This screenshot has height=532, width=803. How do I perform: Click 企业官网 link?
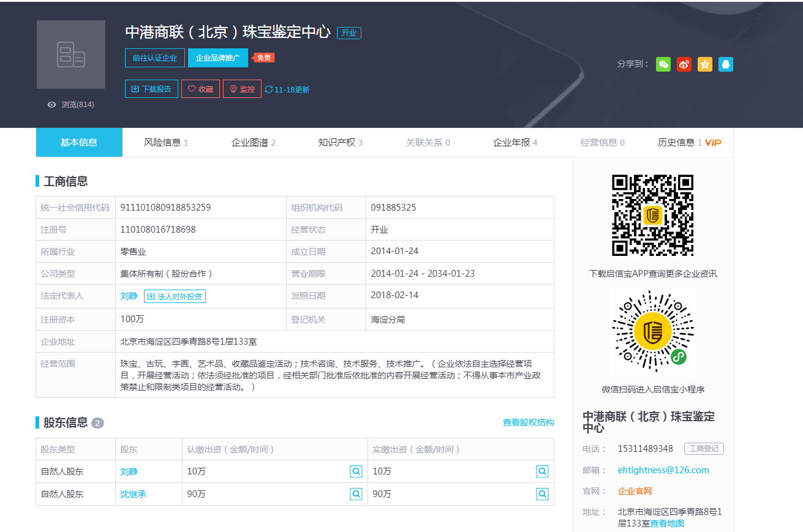pyautogui.click(x=635, y=491)
